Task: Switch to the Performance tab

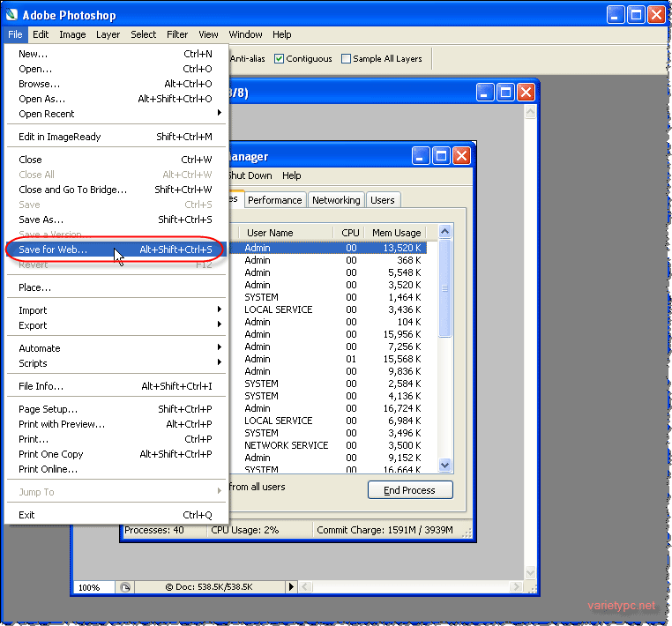Action: [x=274, y=200]
